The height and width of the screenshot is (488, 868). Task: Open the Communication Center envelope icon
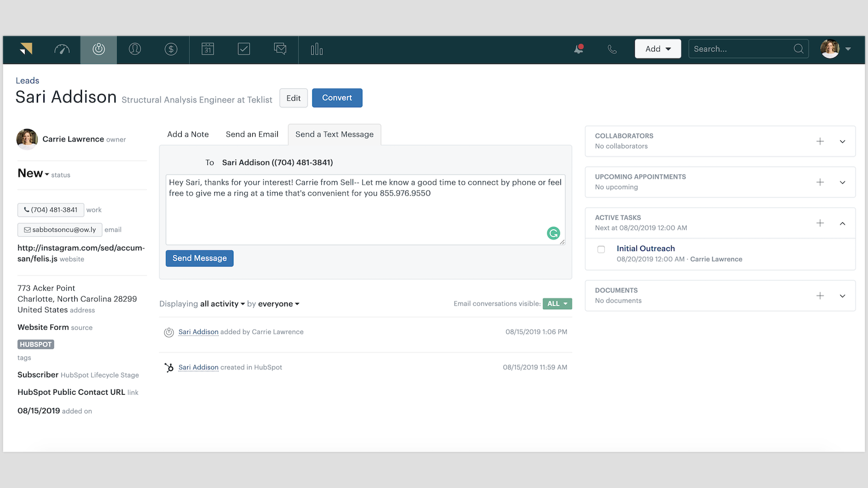(280, 49)
